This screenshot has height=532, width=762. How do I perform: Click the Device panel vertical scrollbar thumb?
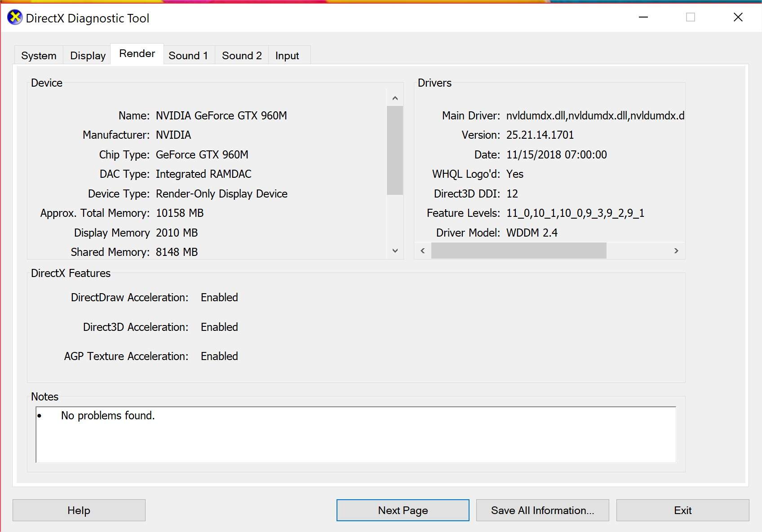point(395,150)
